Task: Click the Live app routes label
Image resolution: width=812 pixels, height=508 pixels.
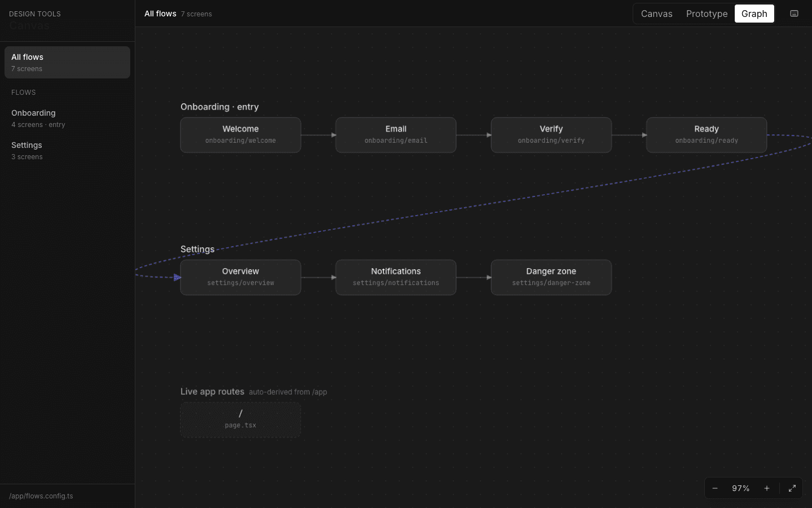Action: pos(213,391)
